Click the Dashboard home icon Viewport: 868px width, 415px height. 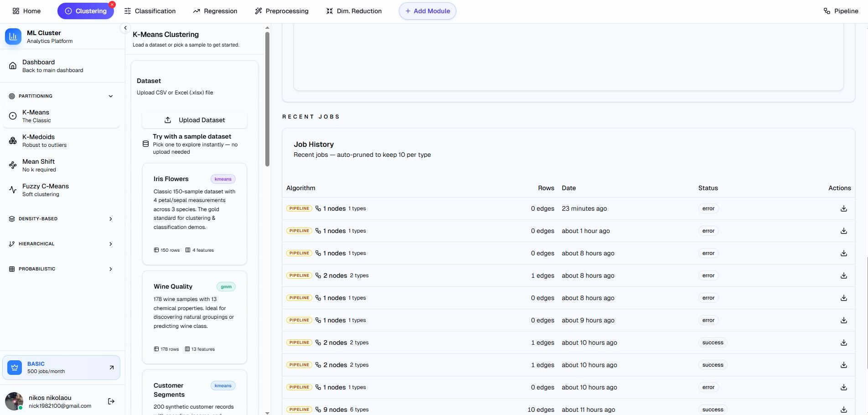[x=12, y=65]
